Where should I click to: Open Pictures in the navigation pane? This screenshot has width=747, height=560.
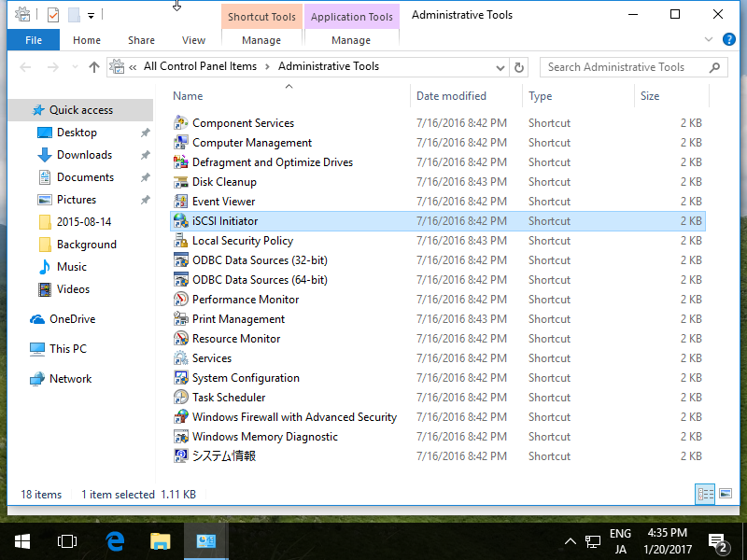click(x=77, y=200)
